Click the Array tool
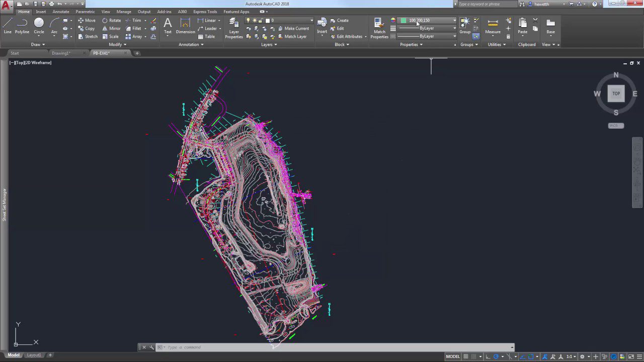 134,37
